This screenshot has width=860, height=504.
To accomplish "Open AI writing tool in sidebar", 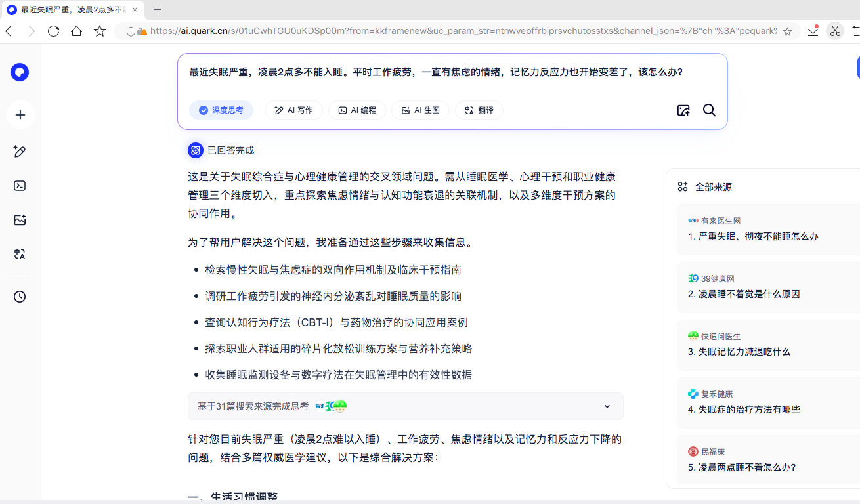I will point(20,152).
